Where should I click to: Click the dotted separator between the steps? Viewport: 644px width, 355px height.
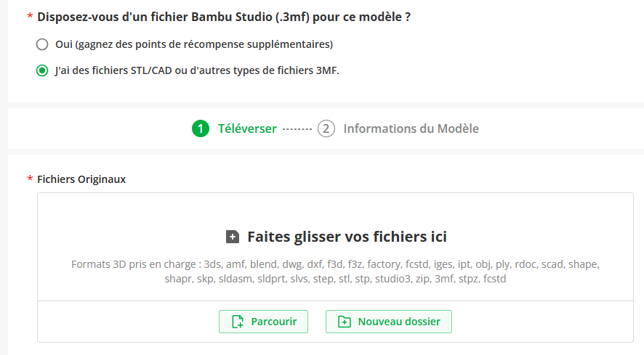click(297, 129)
